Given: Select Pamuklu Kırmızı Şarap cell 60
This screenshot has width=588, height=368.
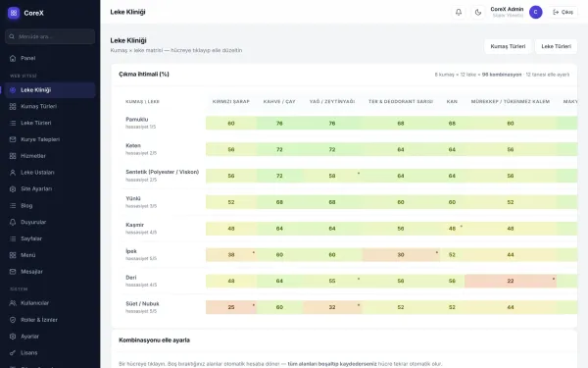Looking at the screenshot, I should [231, 124].
